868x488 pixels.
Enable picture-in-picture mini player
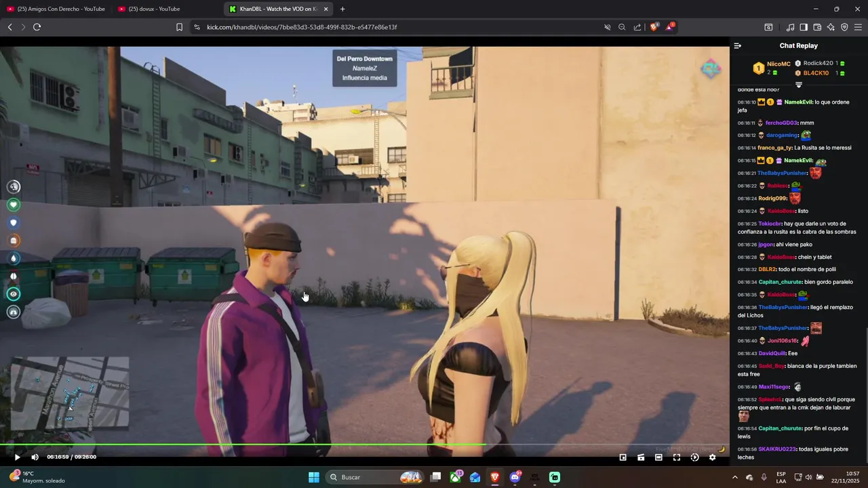click(623, 457)
